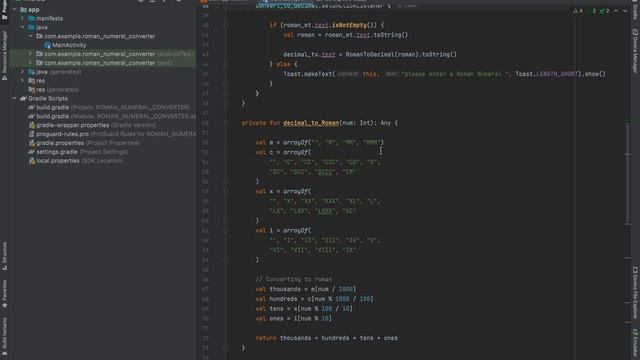Click the '// Converting to roman' comment
640x360 pixels.
pyautogui.click(x=294, y=280)
